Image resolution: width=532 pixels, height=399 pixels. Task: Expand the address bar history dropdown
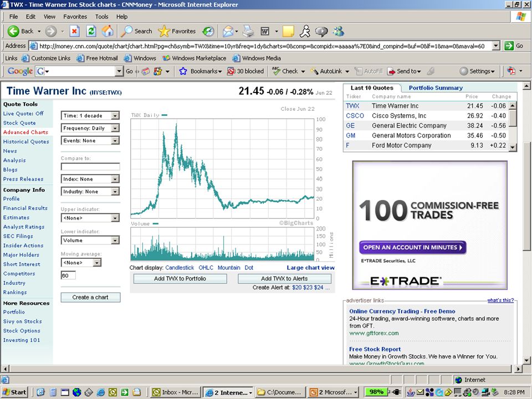click(x=496, y=46)
